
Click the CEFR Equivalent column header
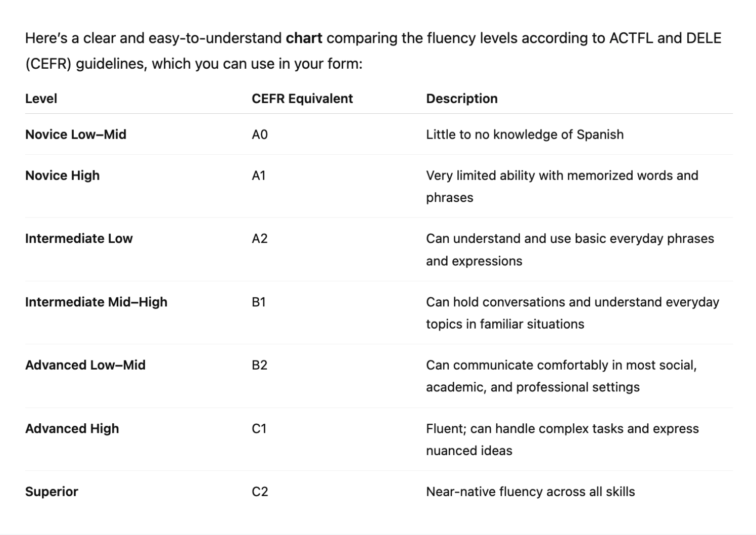(x=302, y=99)
